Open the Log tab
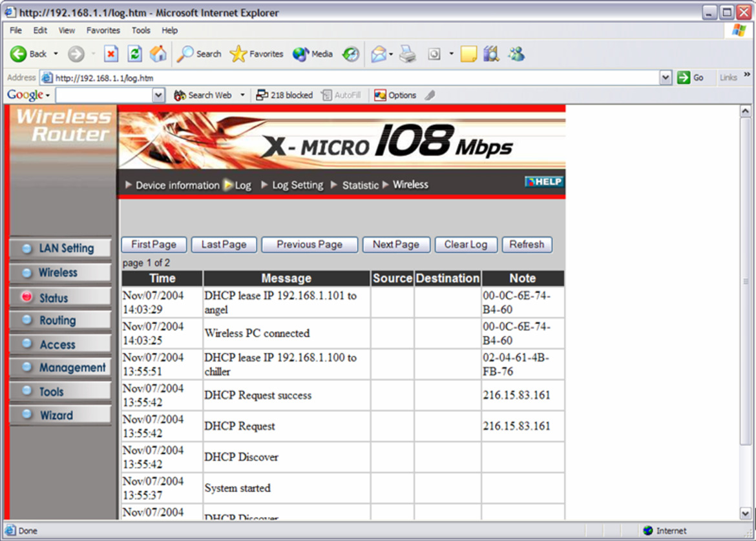This screenshot has width=756, height=541. pyautogui.click(x=238, y=185)
